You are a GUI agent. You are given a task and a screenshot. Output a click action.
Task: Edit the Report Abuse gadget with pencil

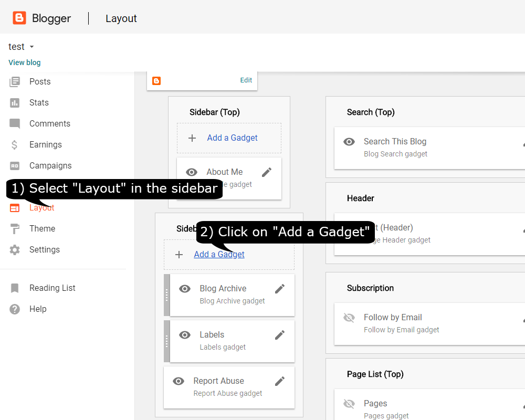tap(280, 381)
